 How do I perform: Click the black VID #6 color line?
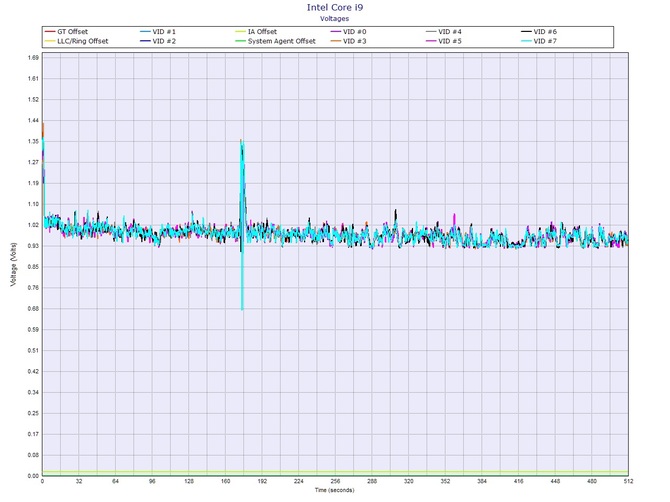[526, 32]
